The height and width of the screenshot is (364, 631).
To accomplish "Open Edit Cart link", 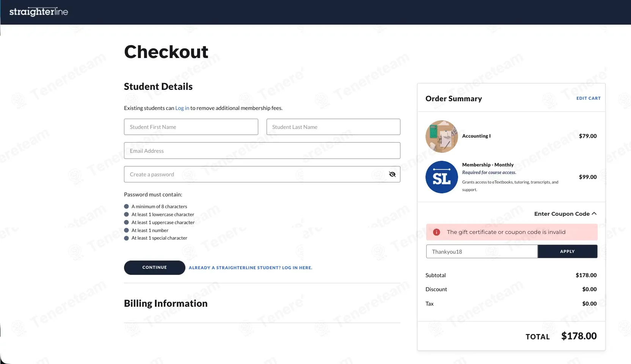I will (x=589, y=98).
